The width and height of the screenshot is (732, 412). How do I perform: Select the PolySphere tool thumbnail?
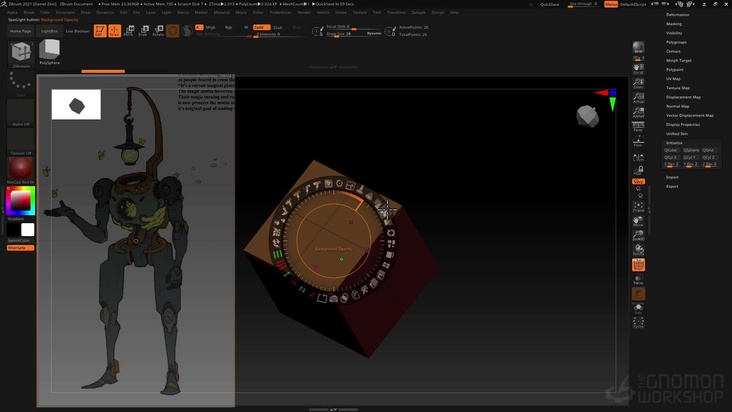[x=49, y=50]
